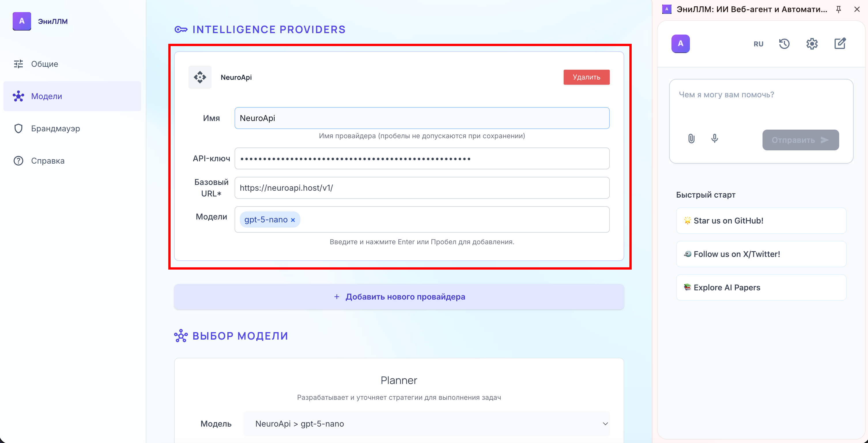Click Добавить нового провайдера
This screenshot has height=443, width=868.
(399, 297)
